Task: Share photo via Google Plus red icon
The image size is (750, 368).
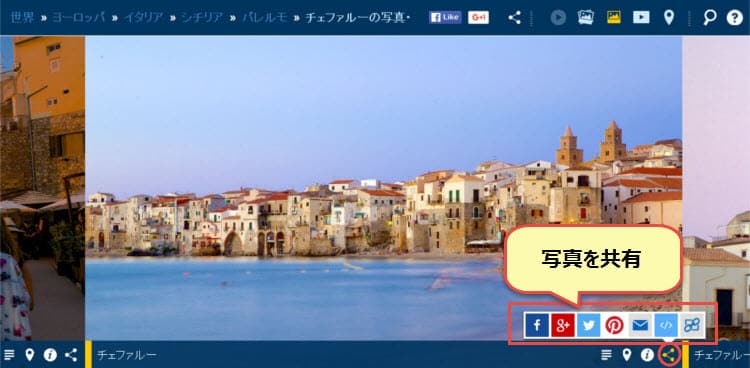Action: [x=562, y=325]
